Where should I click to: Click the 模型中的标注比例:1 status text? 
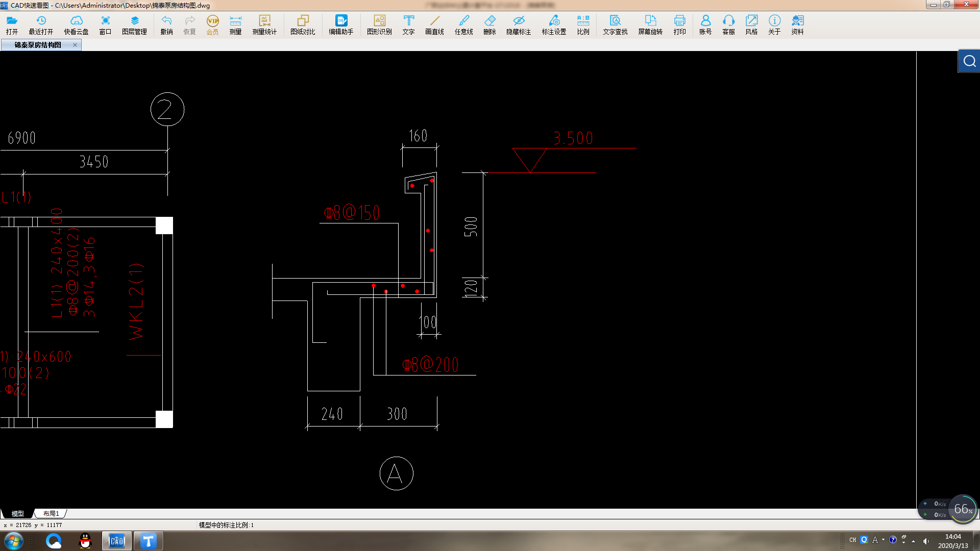point(226,525)
